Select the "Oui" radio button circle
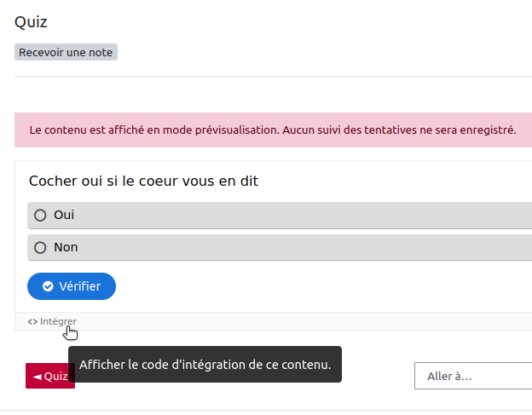This screenshot has height=415, width=532. pos(40,216)
